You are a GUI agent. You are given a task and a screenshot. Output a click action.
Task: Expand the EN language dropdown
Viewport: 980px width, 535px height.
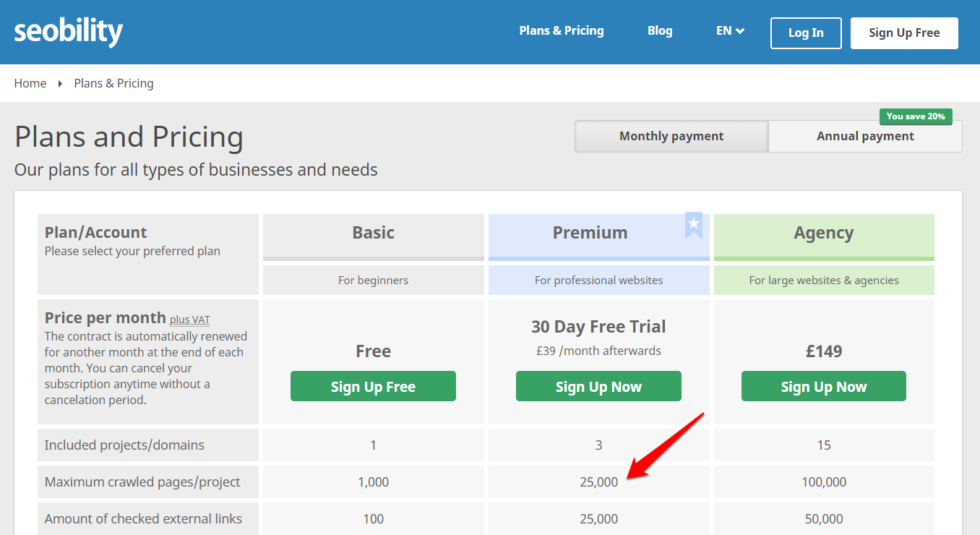(731, 31)
